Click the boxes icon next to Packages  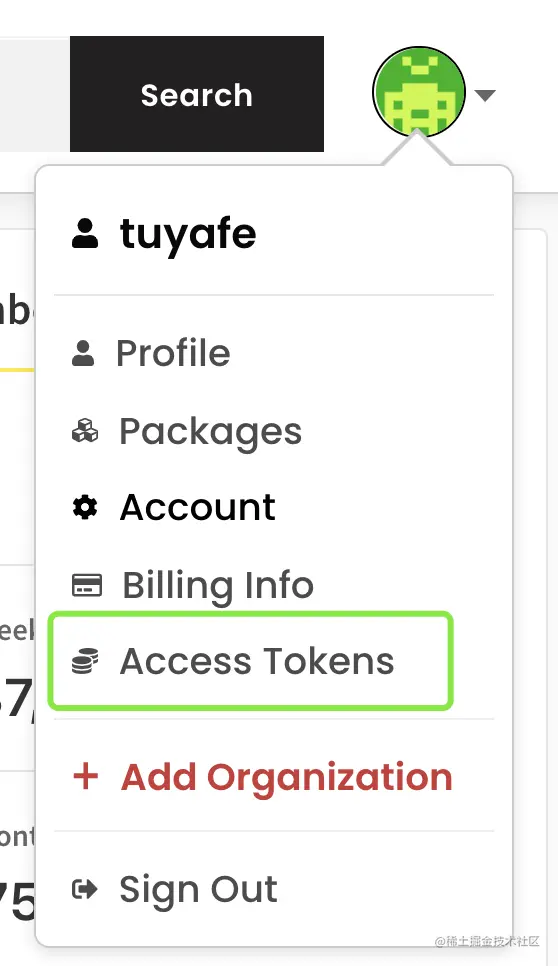point(85,431)
